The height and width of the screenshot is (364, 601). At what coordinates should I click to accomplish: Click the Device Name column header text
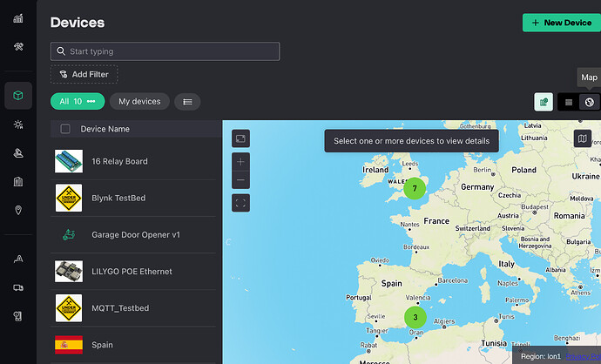point(105,129)
